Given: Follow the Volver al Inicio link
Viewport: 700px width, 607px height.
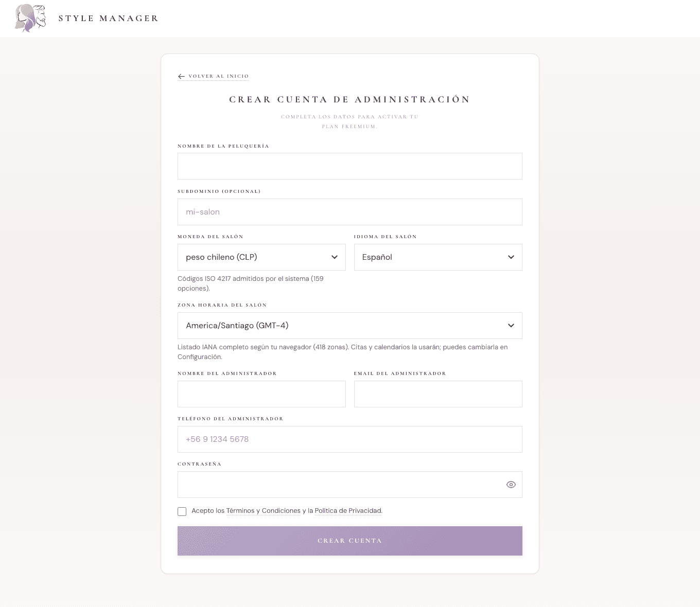Looking at the screenshot, I should (x=218, y=76).
